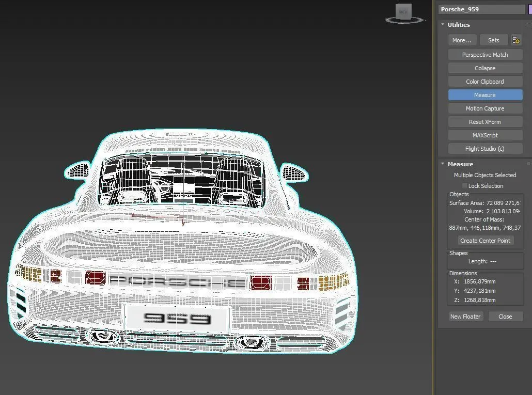This screenshot has width=532, height=395.
Task: Open the Motion Capture utility
Action: pyautogui.click(x=485, y=108)
